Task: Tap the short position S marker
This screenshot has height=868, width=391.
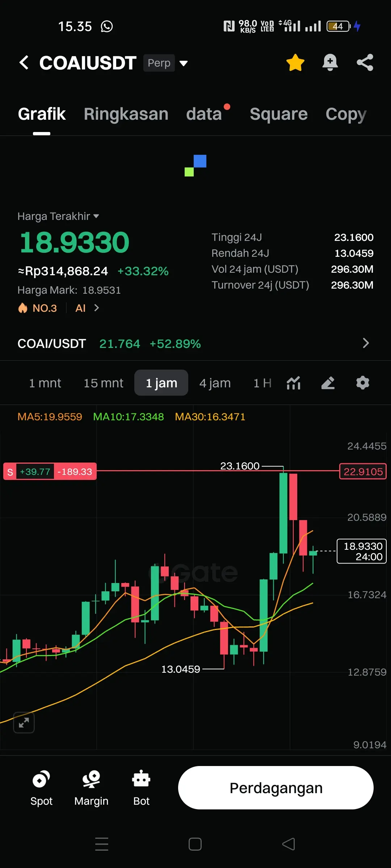Action: 10,472
